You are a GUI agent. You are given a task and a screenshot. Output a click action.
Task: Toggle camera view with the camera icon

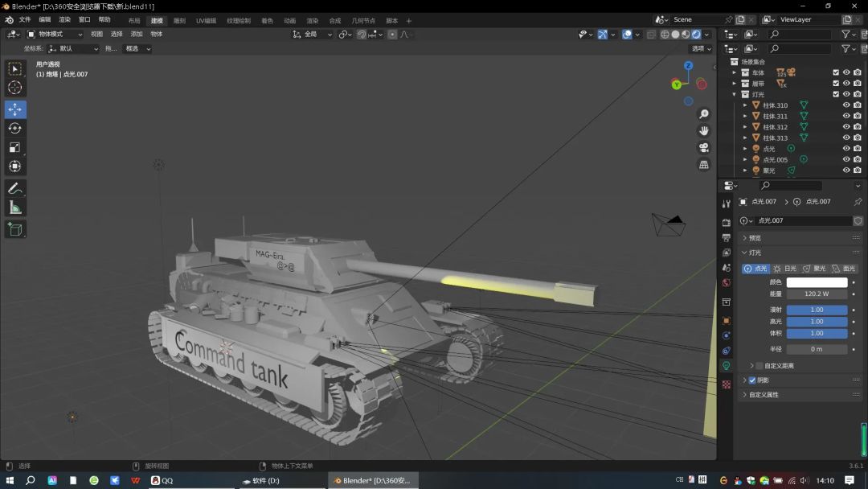point(703,148)
